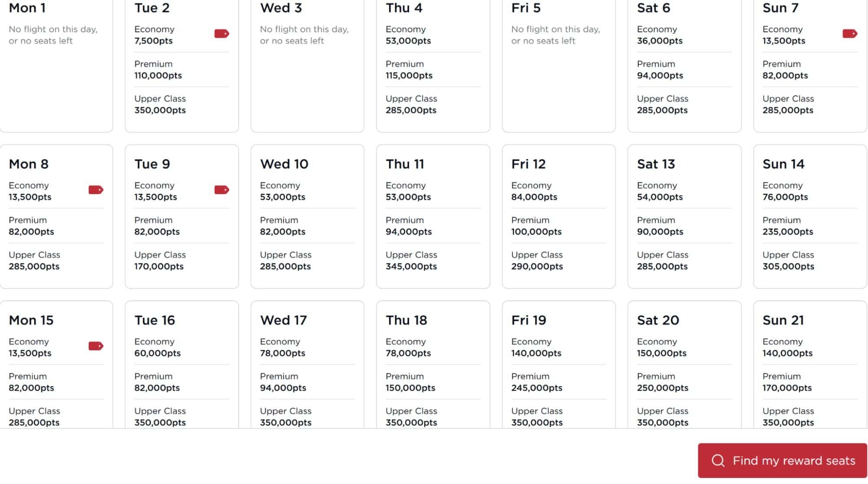Select the Premium fare on Fri 12

pos(537,226)
